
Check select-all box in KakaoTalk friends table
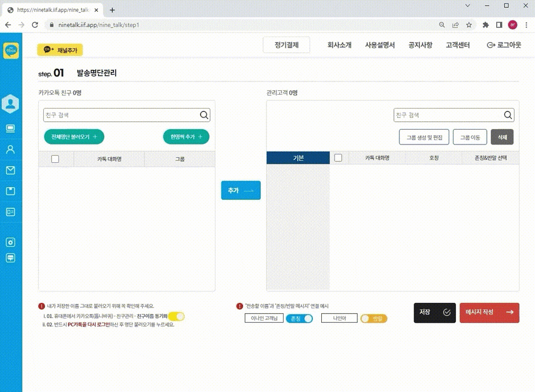coord(55,159)
